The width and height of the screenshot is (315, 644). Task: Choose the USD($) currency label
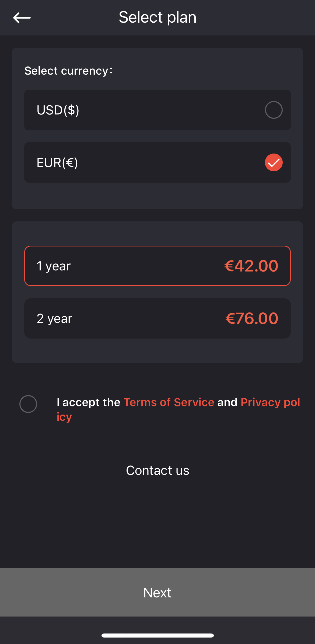[58, 110]
